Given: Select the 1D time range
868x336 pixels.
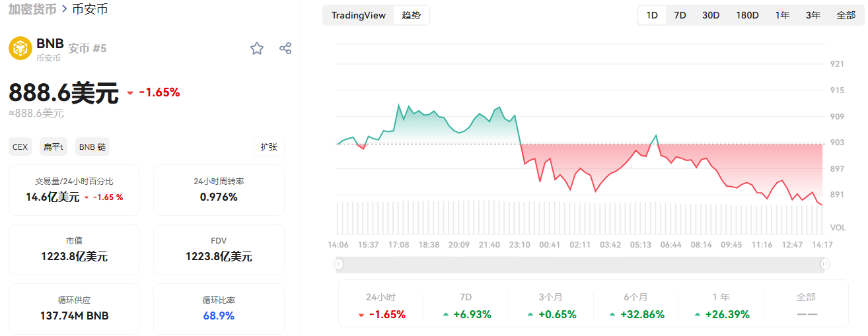Looking at the screenshot, I should click(x=652, y=15).
